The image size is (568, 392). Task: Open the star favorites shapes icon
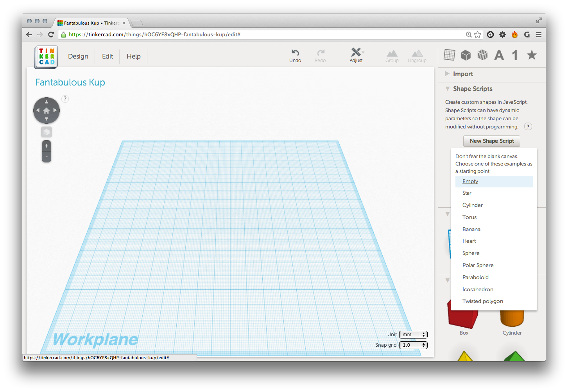[532, 55]
